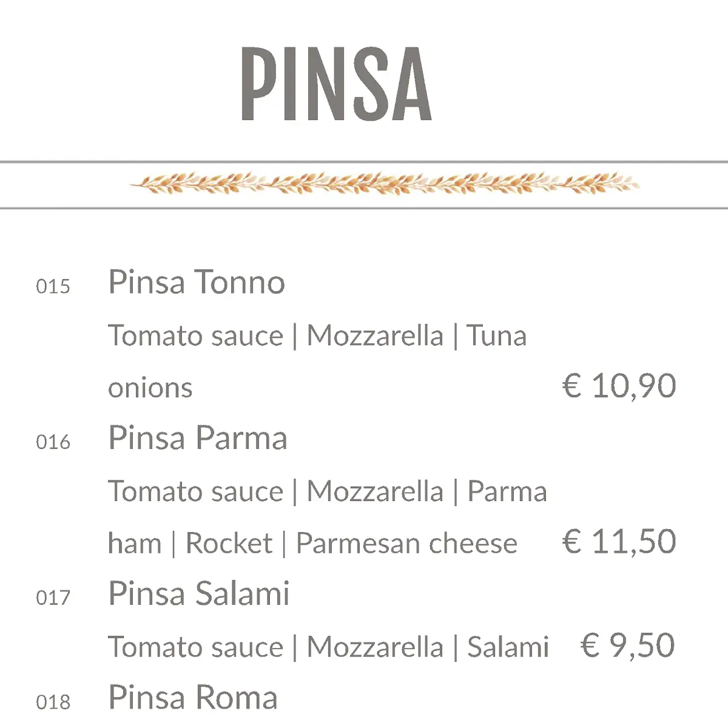Click menu item number 015
Viewport: 728px width, 728px height.
click(53, 286)
